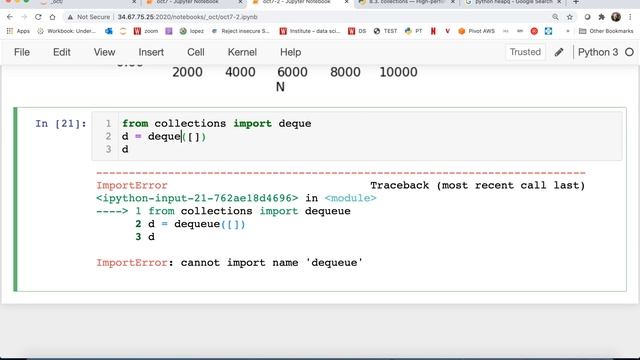Open the blue square bookmark icon

click(x=548, y=31)
